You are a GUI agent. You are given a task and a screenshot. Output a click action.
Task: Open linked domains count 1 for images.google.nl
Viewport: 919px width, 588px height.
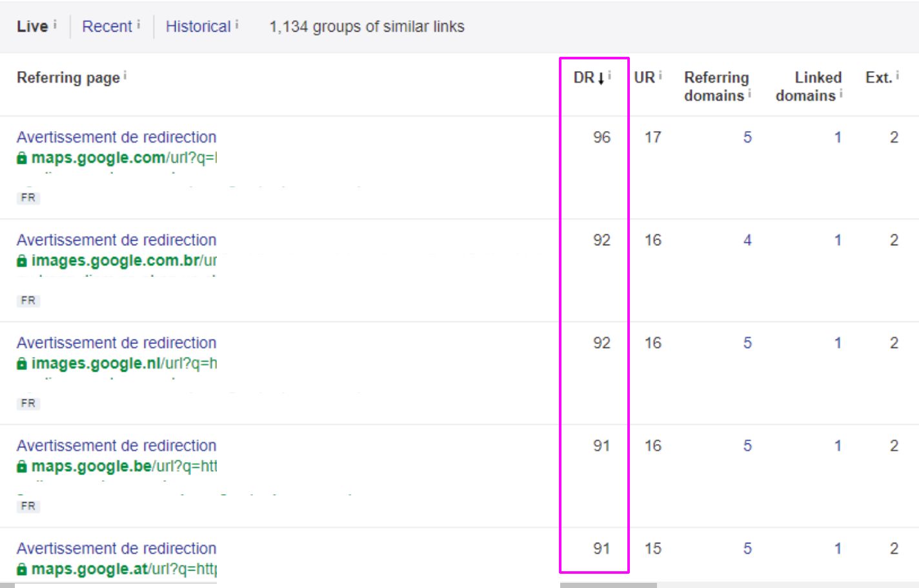pos(838,342)
